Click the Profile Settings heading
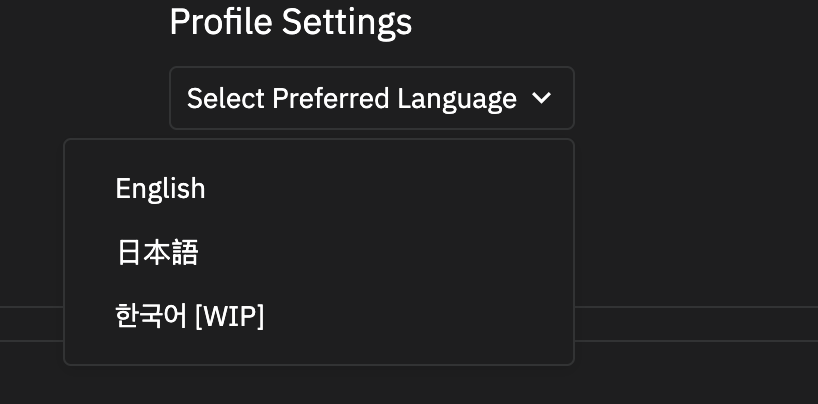818x404 pixels. pyautogui.click(x=291, y=22)
